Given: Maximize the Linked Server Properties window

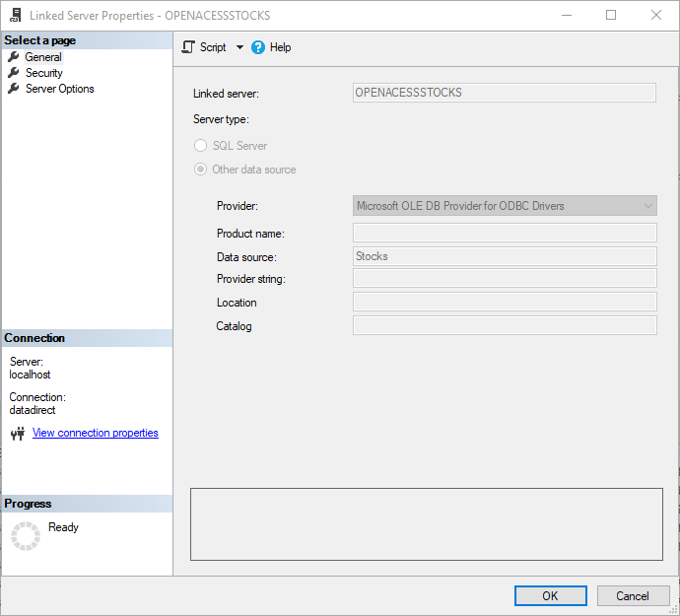Looking at the screenshot, I should pyautogui.click(x=611, y=15).
